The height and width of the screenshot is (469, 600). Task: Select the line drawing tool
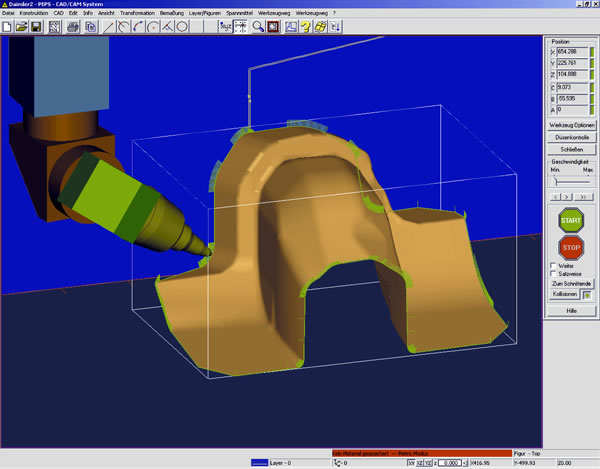click(109, 27)
